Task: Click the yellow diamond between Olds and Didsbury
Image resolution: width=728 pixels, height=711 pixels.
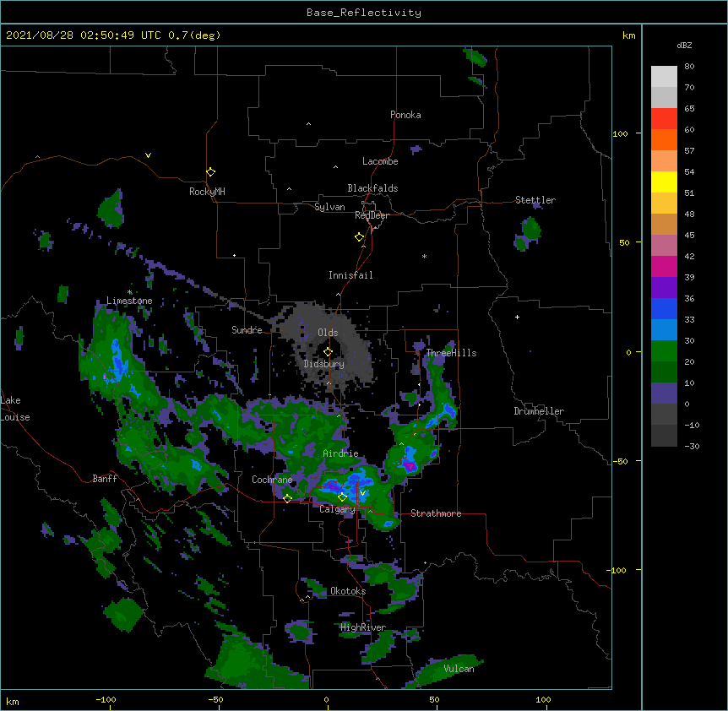Action: click(328, 351)
